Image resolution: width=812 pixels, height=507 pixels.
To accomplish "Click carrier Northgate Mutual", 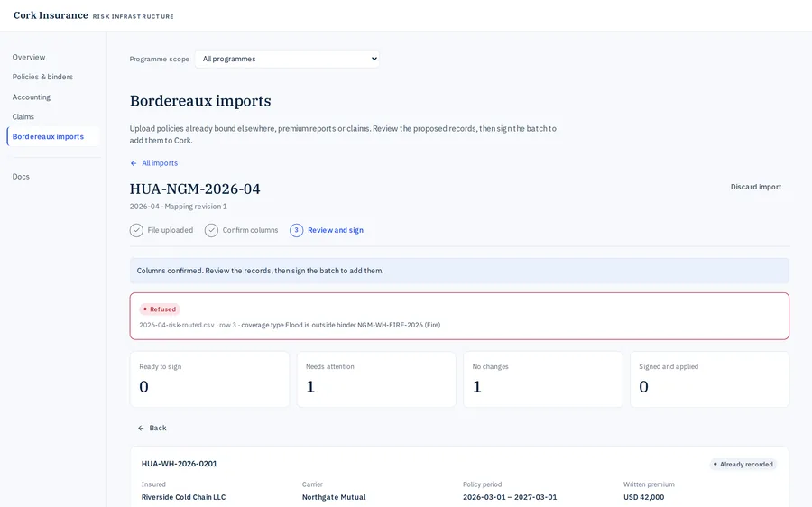I will click(x=334, y=497).
